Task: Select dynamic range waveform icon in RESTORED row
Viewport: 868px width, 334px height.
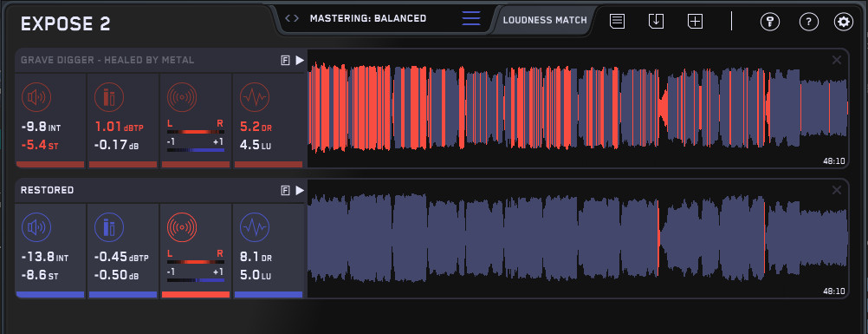Action: 255,227
